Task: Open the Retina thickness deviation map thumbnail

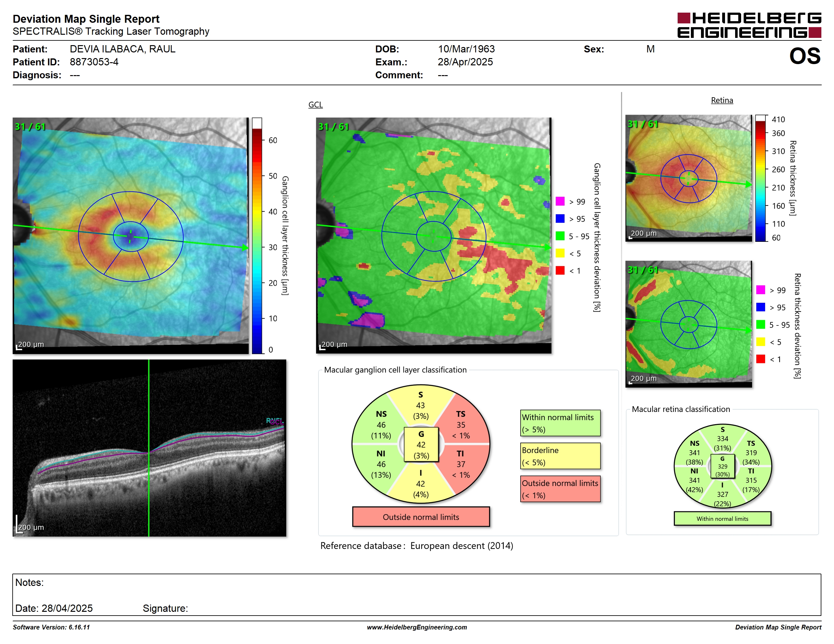Action: (x=688, y=324)
